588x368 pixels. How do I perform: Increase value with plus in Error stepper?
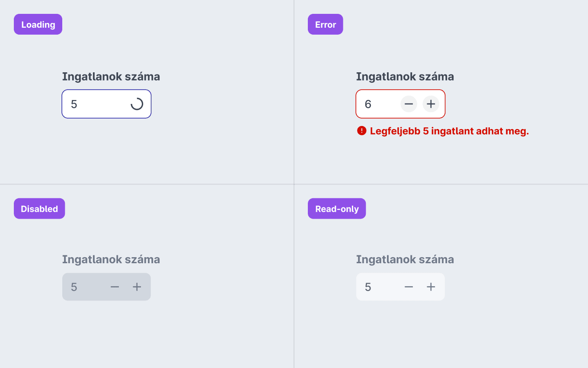(x=431, y=104)
